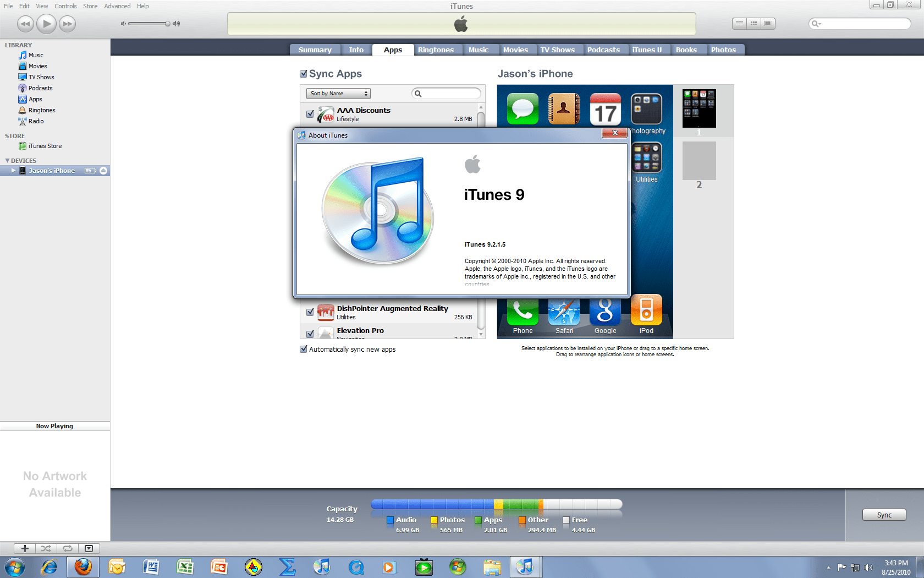Select the Contacts app icon

pyautogui.click(x=564, y=108)
